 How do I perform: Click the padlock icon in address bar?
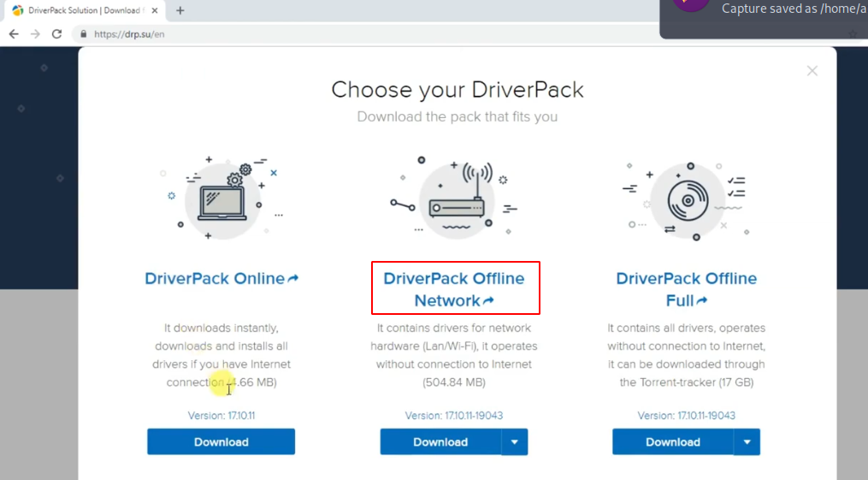click(x=84, y=33)
